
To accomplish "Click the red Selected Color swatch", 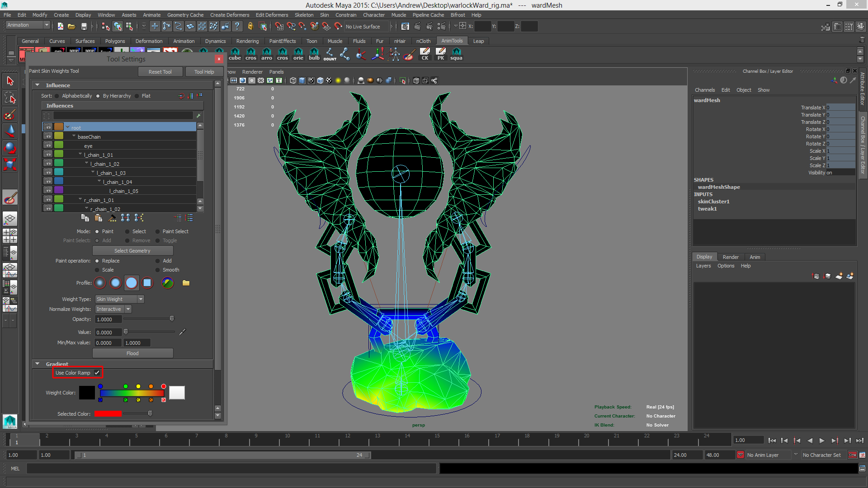I will (x=108, y=414).
